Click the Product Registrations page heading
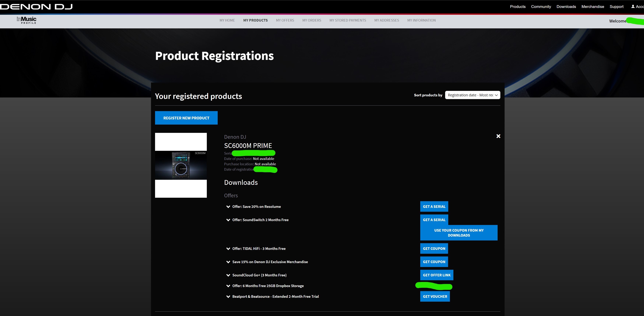 pos(214,56)
